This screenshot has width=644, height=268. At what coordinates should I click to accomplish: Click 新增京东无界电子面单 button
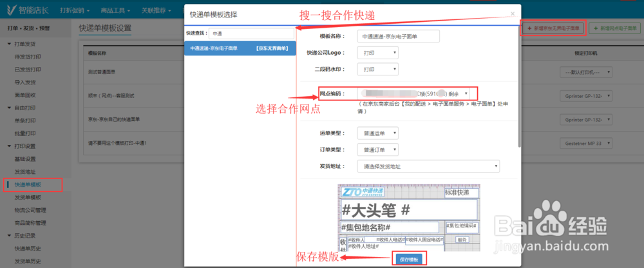pos(553,28)
